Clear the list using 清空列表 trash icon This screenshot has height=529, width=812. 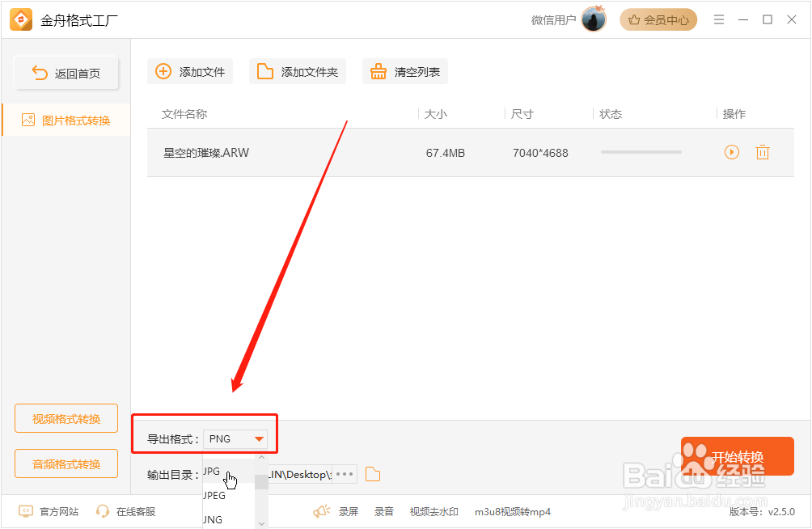[379, 71]
